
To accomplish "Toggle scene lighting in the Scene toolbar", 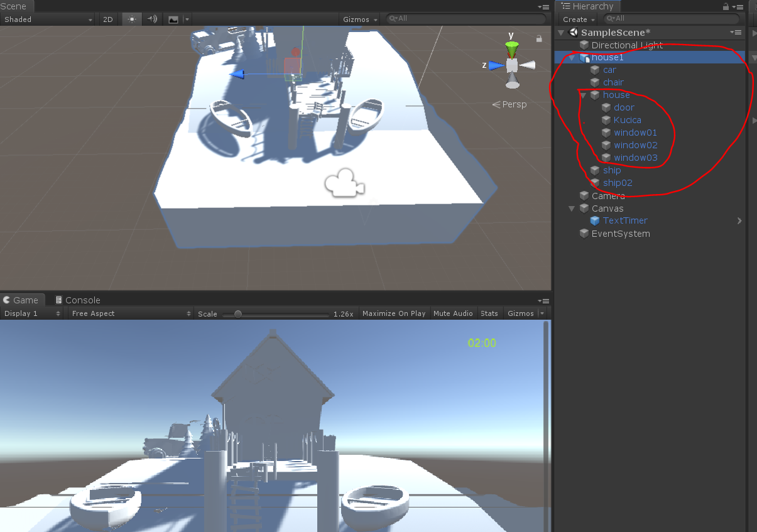I will coord(131,19).
